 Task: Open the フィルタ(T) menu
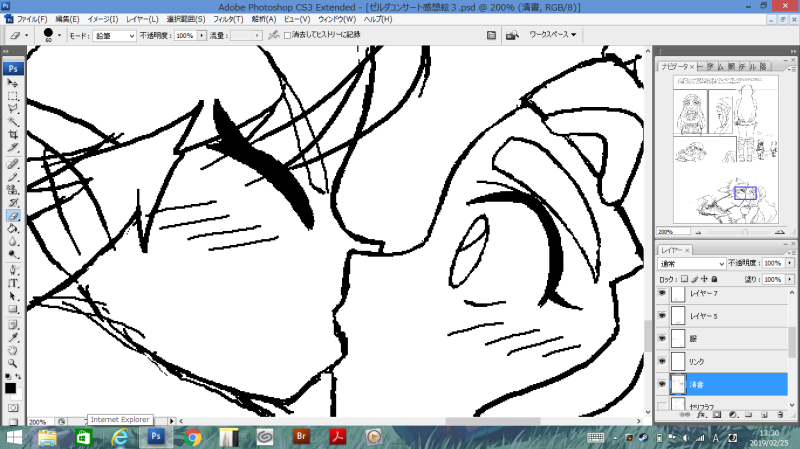228,19
